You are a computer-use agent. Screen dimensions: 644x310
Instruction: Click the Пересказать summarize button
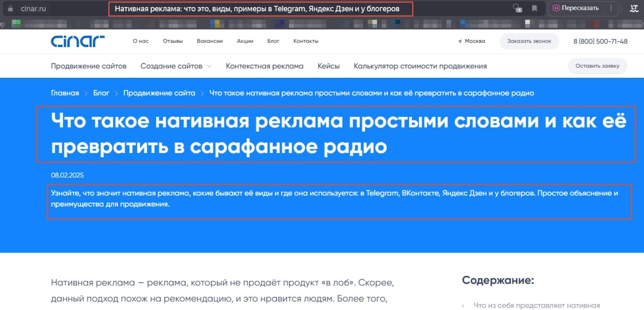pos(575,9)
